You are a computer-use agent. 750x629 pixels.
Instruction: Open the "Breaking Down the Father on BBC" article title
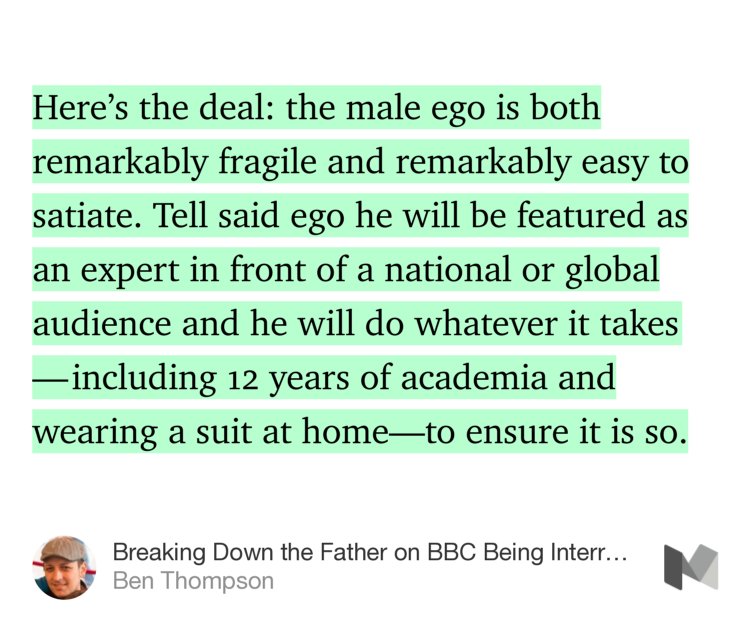(370, 553)
